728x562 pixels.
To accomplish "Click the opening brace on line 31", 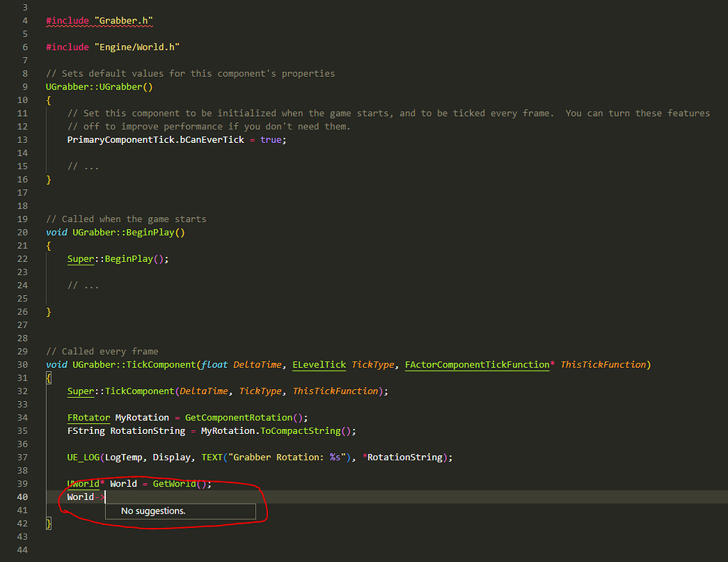I will 48,378.
